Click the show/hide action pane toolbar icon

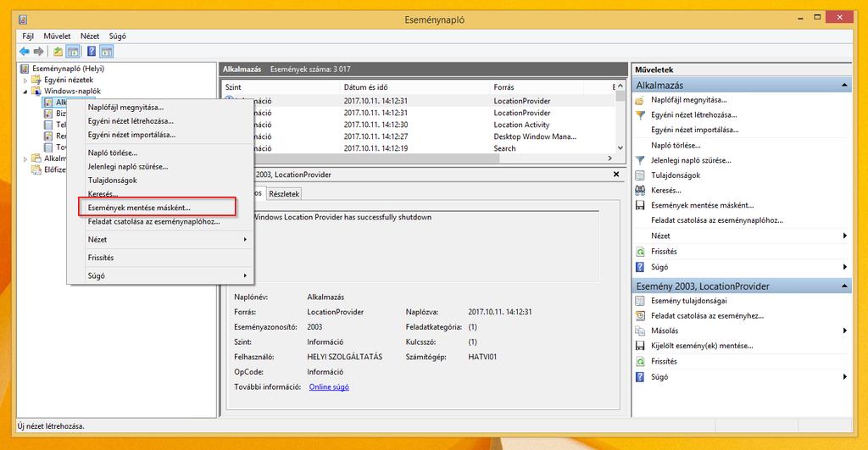click(106, 52)
